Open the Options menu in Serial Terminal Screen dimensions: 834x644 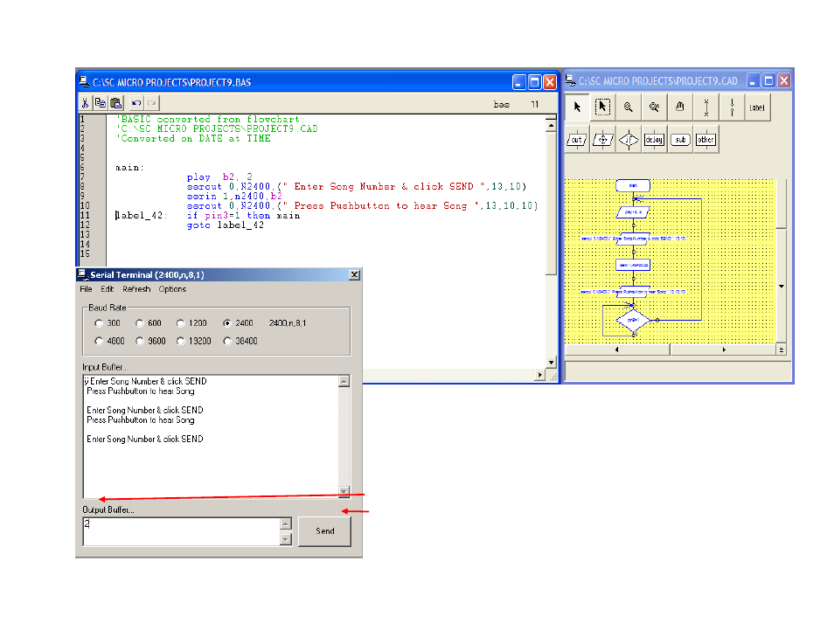(172, 289)
